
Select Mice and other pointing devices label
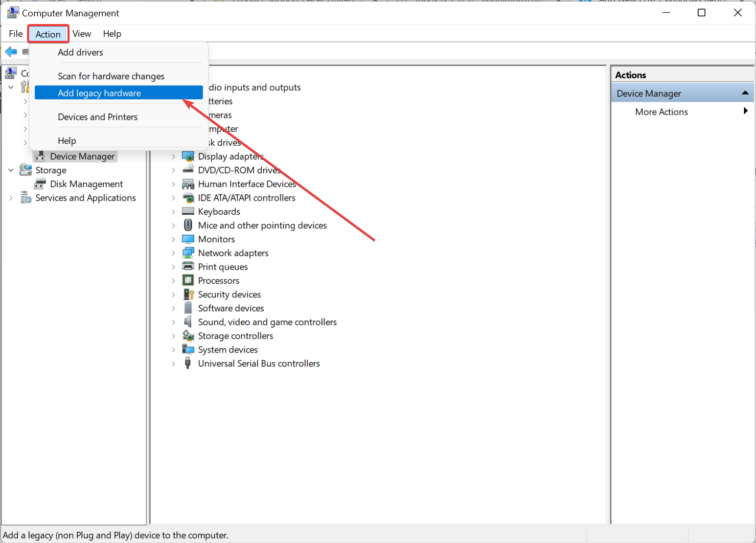point(262,225)
